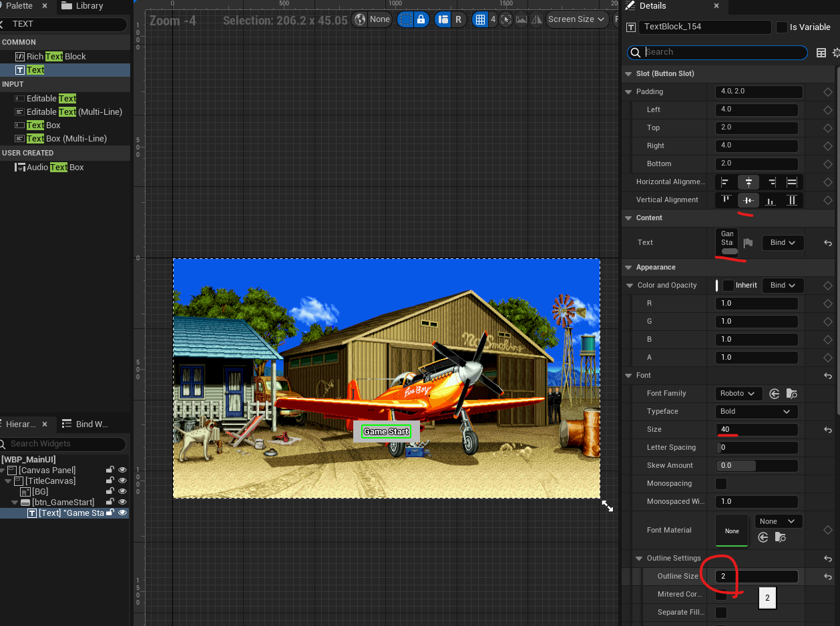
Task: Reset font Size to default arrow
Action: click(x=828, y=430)
